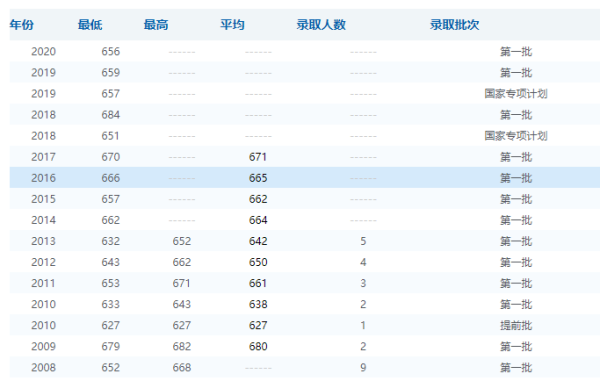Select the year cell 2011

(43, 283)
